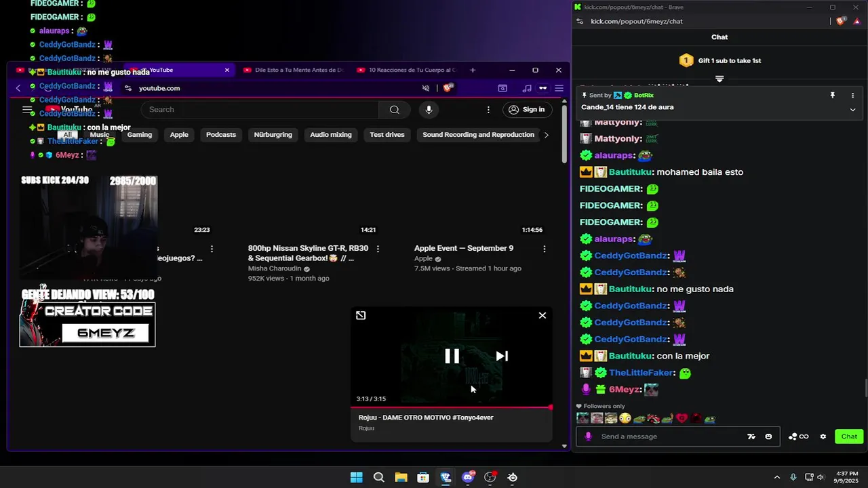Select the Audio mixing category chip
The image size is (868, 488).
coord(331,134)
